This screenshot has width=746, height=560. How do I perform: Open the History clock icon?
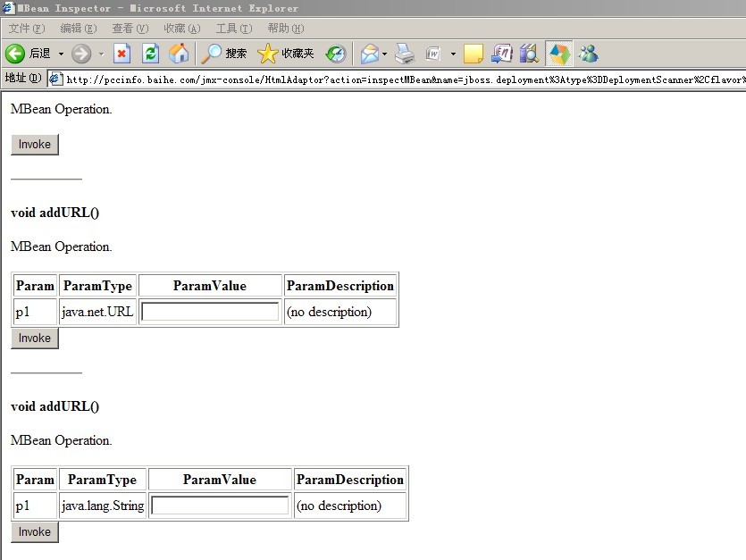pos(336,54)
